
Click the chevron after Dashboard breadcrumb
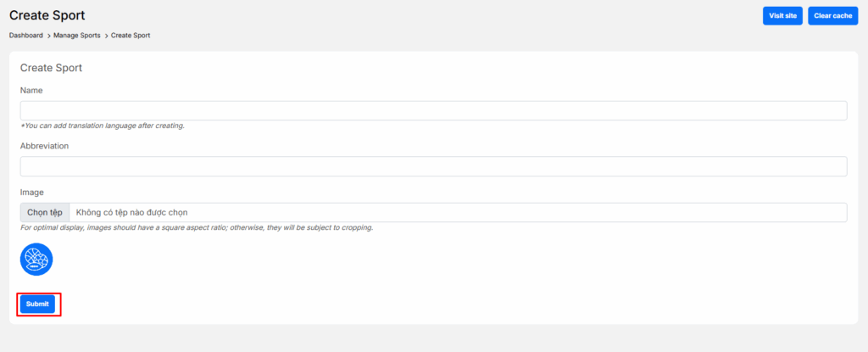click(48, 36)
